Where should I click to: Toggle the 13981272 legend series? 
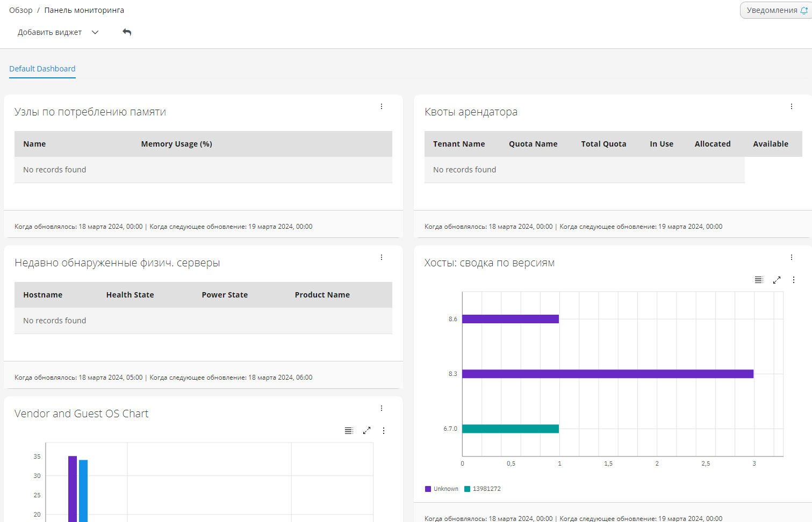[x=483, y=489]
